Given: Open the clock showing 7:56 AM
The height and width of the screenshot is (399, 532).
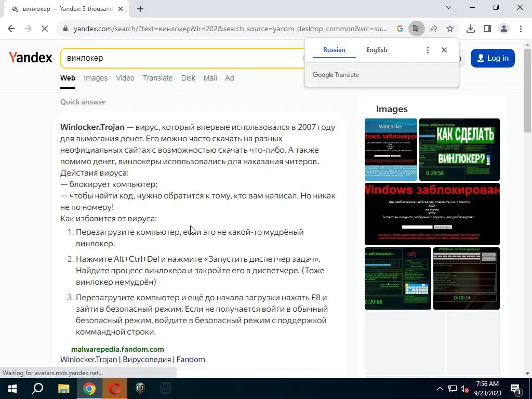Looking at the screenshot, I should [x=487, y=389].
